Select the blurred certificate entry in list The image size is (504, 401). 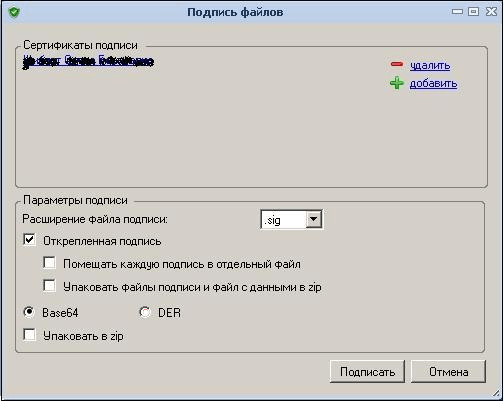coord(88,61)
